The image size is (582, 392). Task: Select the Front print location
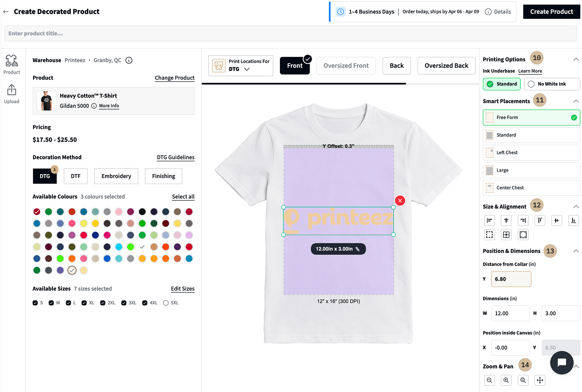295,66
